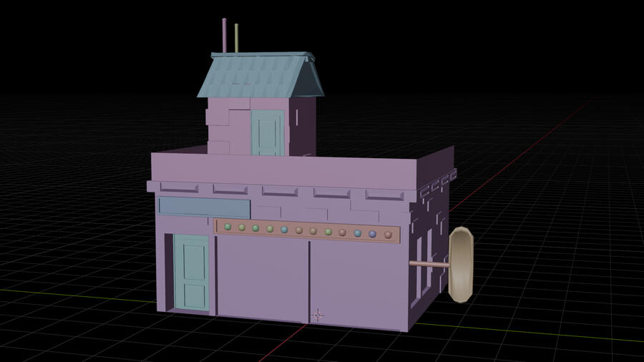Click the last orange bulb on light strip
This screenshot has height=362, width=644.
click(x=388, y=234)
